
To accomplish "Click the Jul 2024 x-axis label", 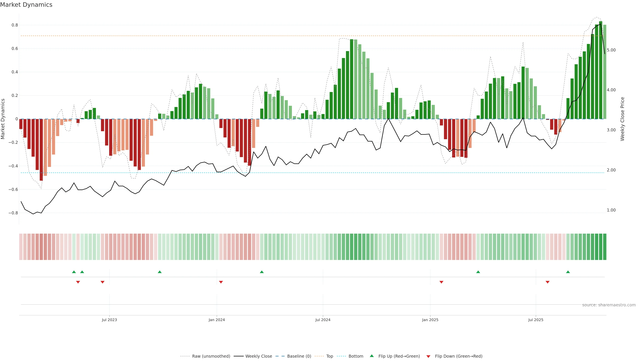I will [x=323, y=320].
